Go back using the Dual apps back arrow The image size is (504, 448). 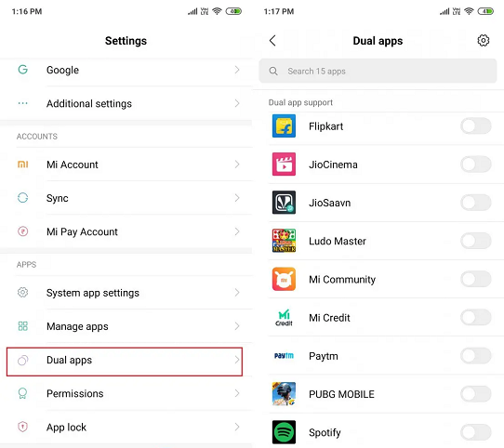click(x=272, y=41)
